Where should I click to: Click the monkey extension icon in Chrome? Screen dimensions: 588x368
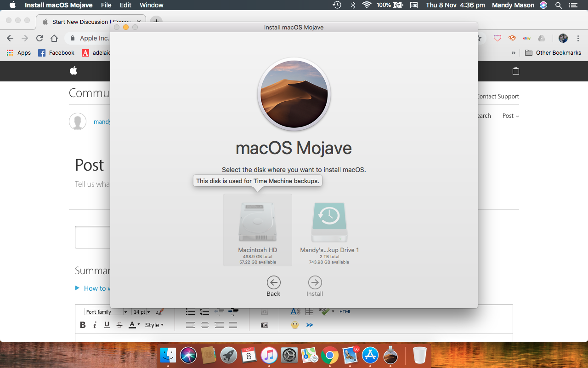512,38
